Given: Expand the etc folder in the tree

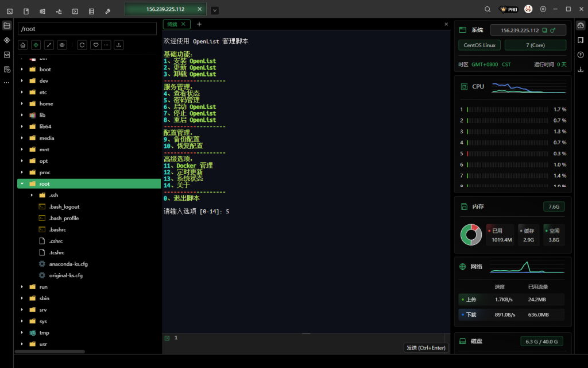Looking at the screenshot, I should click(x=22, y=92).
